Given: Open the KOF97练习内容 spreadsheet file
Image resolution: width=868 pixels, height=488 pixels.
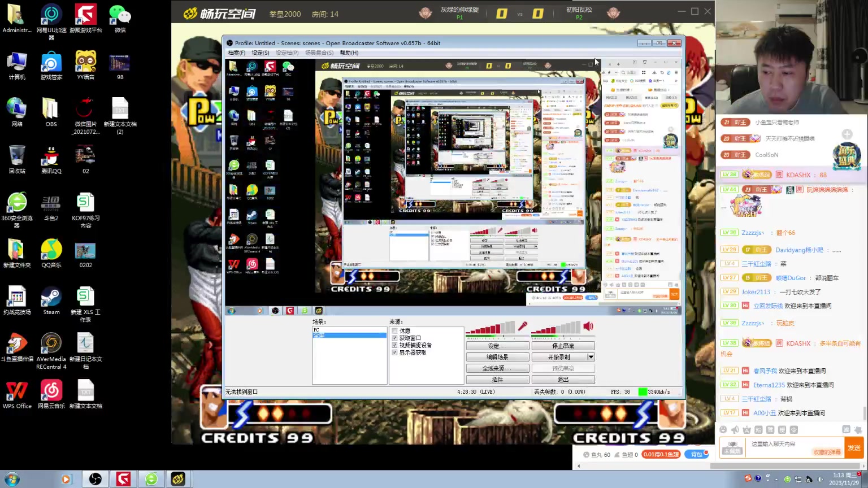Looking at the screenshot, I should point(86,210).
